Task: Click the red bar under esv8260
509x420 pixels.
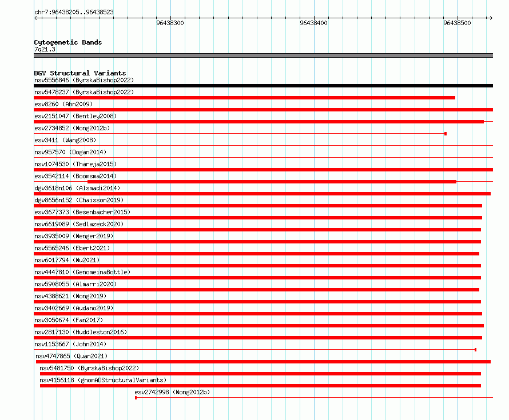Action: (x=263, y=110)
